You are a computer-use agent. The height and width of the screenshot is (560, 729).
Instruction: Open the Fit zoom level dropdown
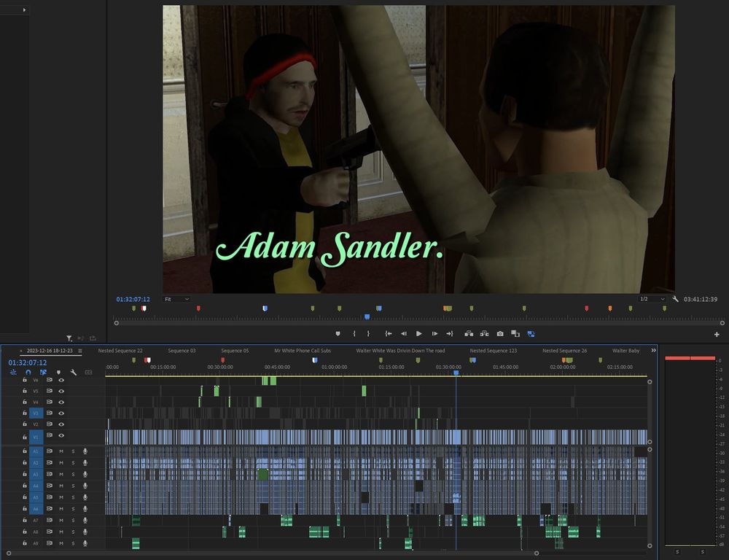176,299
